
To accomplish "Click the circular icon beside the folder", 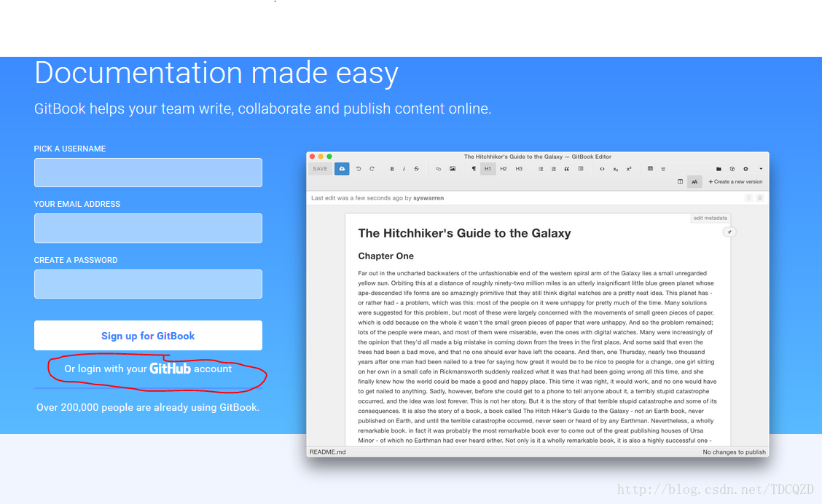I will pyautogui.click(x=732, y=169).
